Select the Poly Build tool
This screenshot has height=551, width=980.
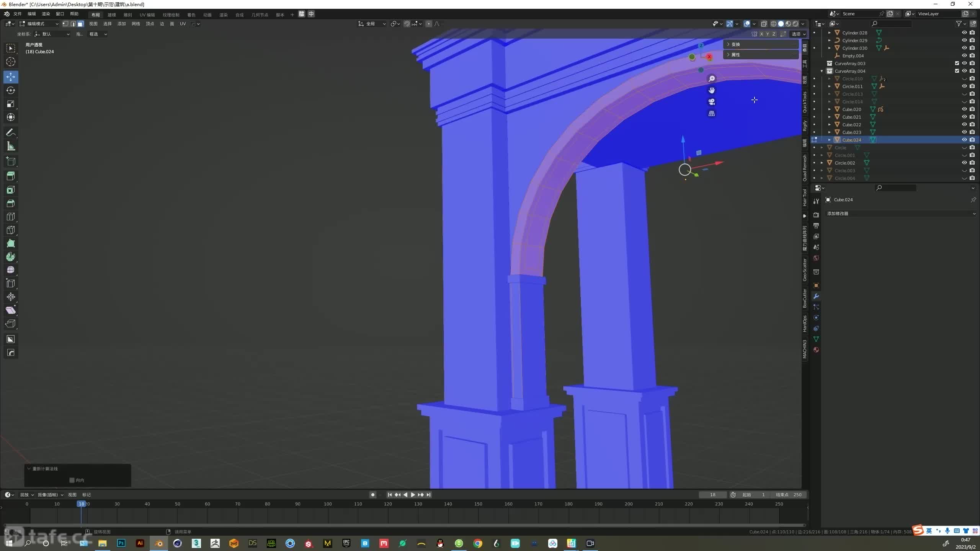coord(11,243)
